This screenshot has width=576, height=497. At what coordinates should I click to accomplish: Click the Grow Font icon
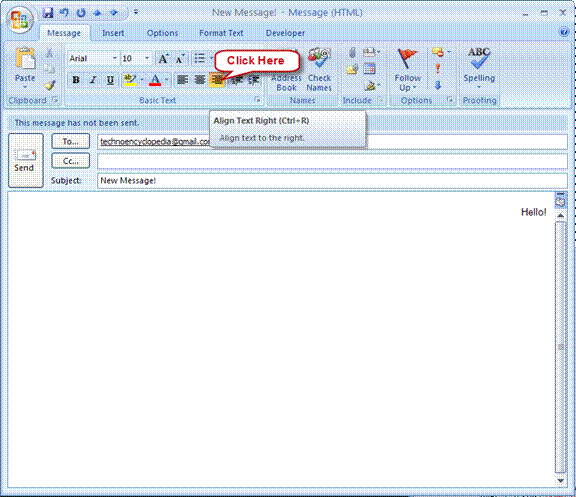[163, 59]
